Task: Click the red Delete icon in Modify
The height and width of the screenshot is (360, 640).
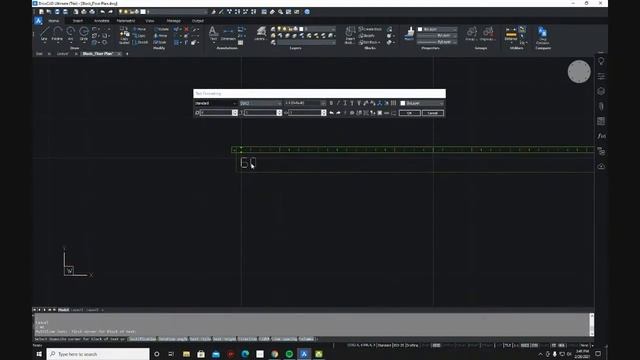Action: click(187, 29)
